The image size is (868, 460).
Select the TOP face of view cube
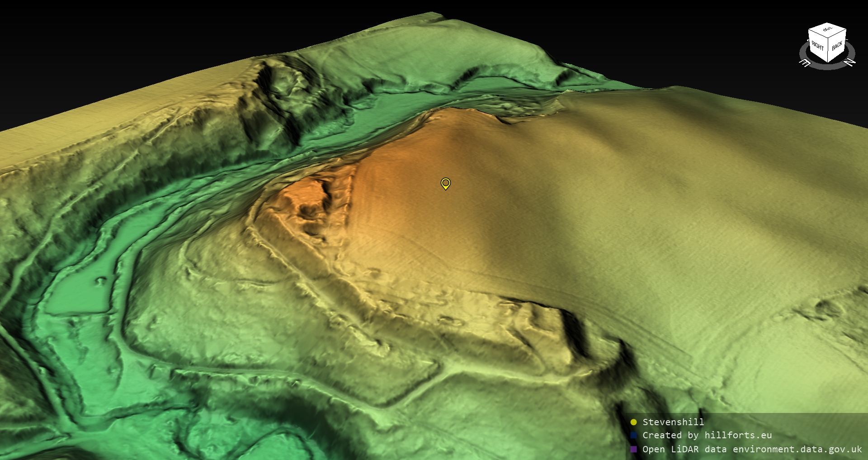[x=827, y=30]
